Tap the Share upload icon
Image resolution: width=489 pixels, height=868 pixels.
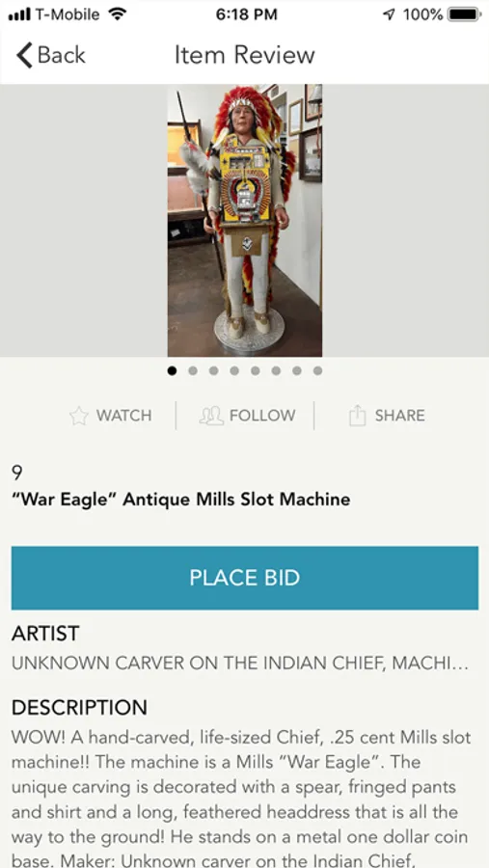[357, 415]
